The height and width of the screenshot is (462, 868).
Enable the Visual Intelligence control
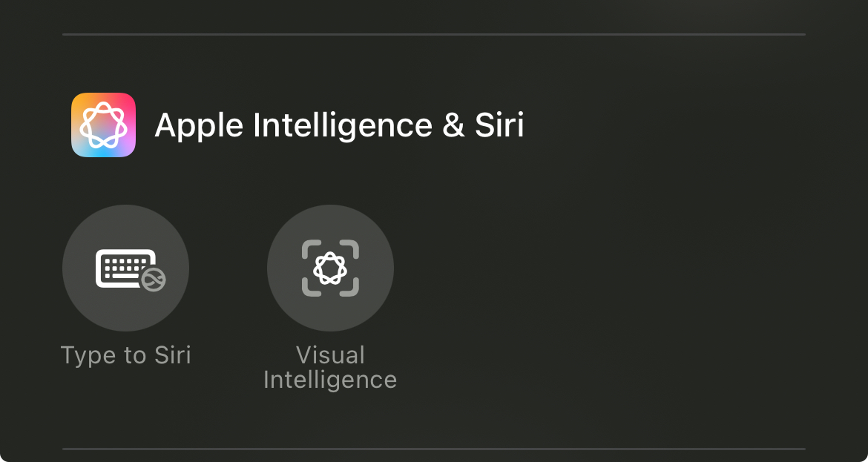(x=330, y=268)
